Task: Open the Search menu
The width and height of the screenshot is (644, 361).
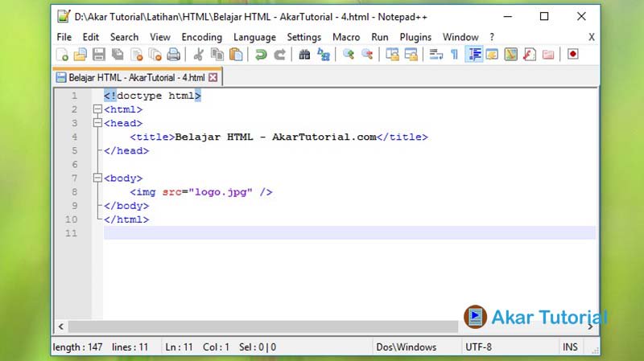Action: 124,37
